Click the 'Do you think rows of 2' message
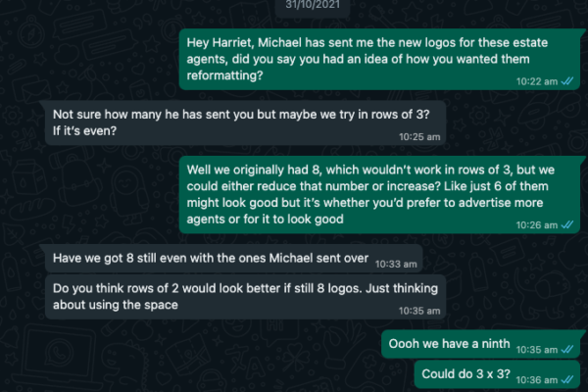This screenshot has width=588, height=392. tap(245, 297)
